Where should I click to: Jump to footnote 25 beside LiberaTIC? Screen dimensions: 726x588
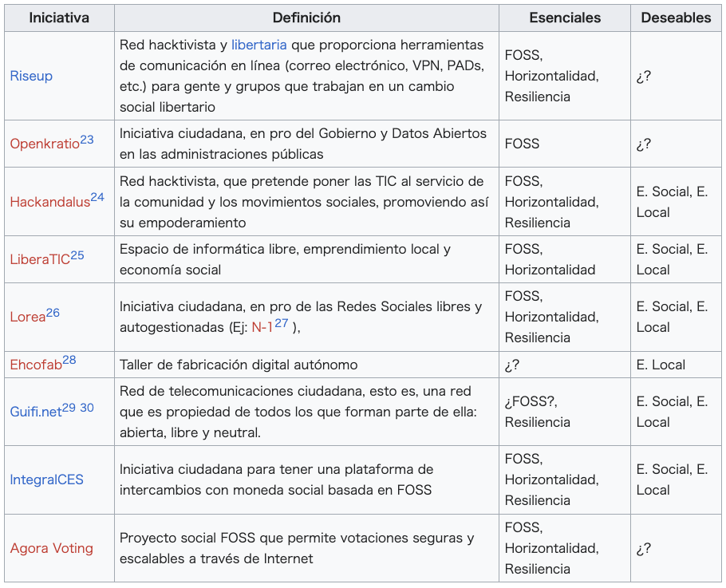click(x=77, y=255)
